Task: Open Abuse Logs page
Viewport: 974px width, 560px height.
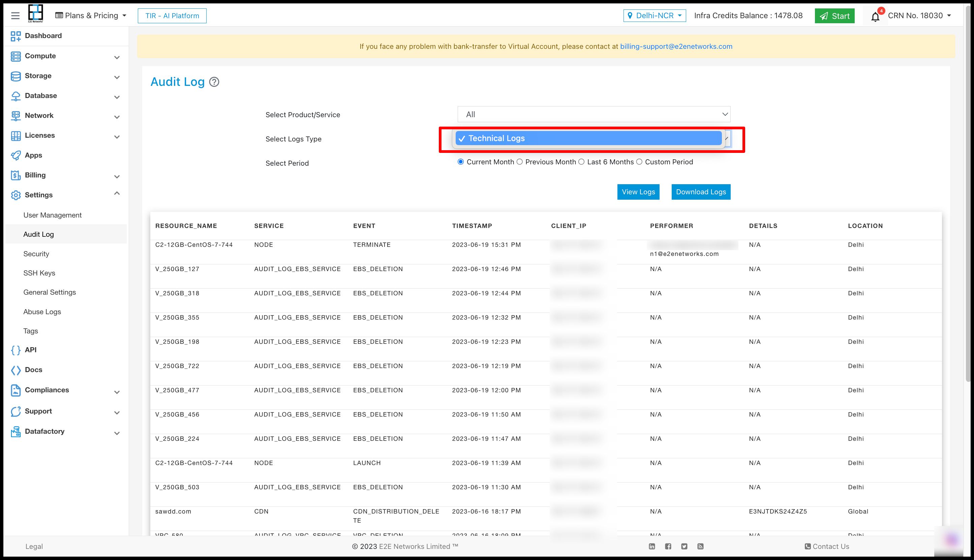Action: click(x=42, y=312)
